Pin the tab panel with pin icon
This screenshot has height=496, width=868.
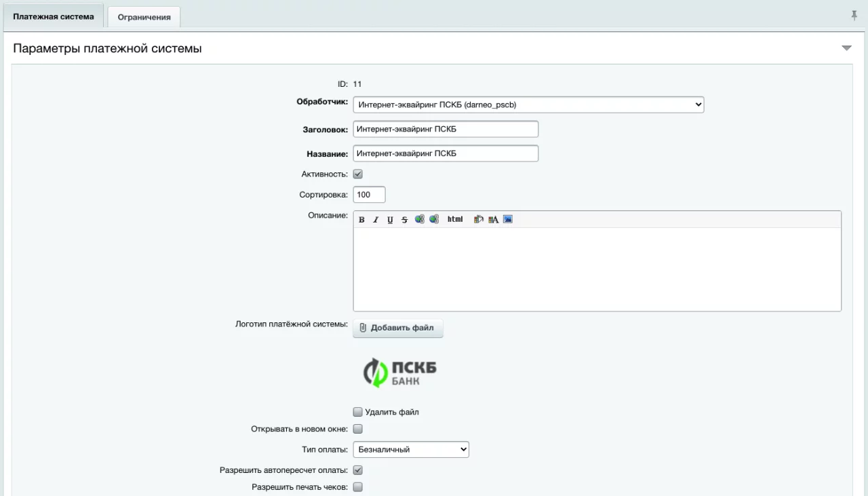(x=854, y=16)
